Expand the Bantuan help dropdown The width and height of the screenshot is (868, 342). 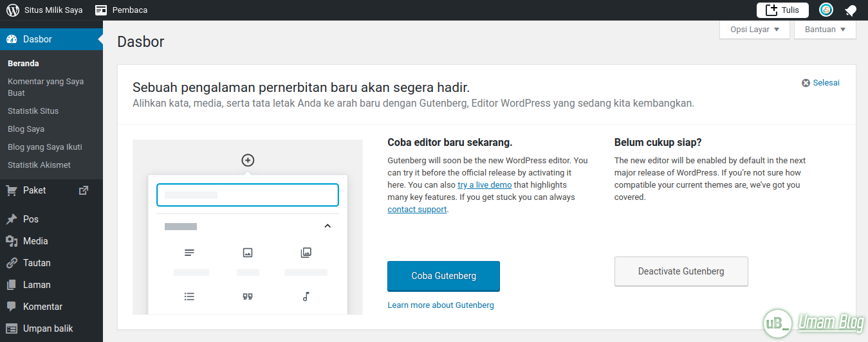click(x=826, y=30)
